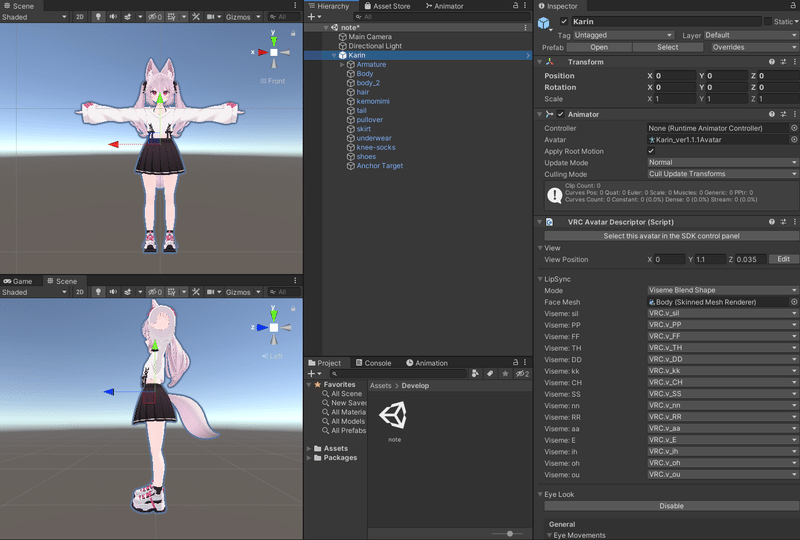Toggle hidden objects visibility in top Scene toolbar
Image resolution: width=800 pixels, height=540 pixels.
pyautogui.click(x=155, y=17)
